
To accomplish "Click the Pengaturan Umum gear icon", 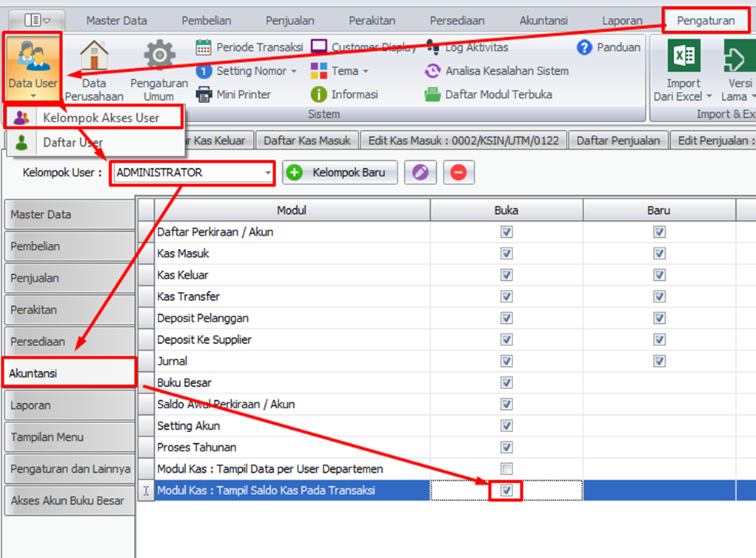I will tap(159, 56).
